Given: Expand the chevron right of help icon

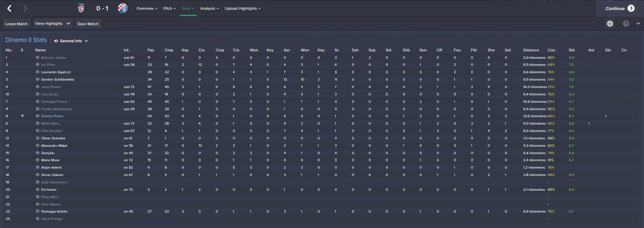Looking at the screenshot, I should click(638, 24).
